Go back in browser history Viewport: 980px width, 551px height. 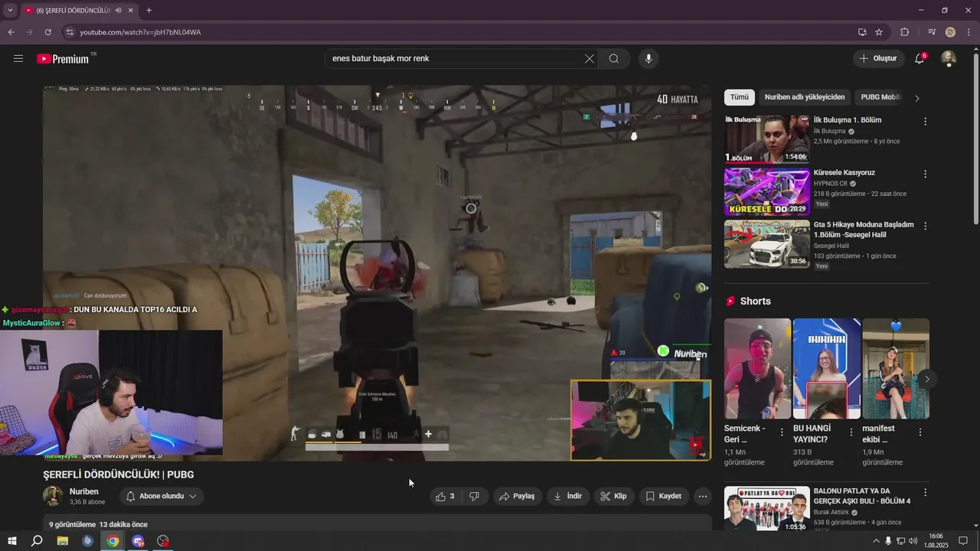tap(11, 32)
